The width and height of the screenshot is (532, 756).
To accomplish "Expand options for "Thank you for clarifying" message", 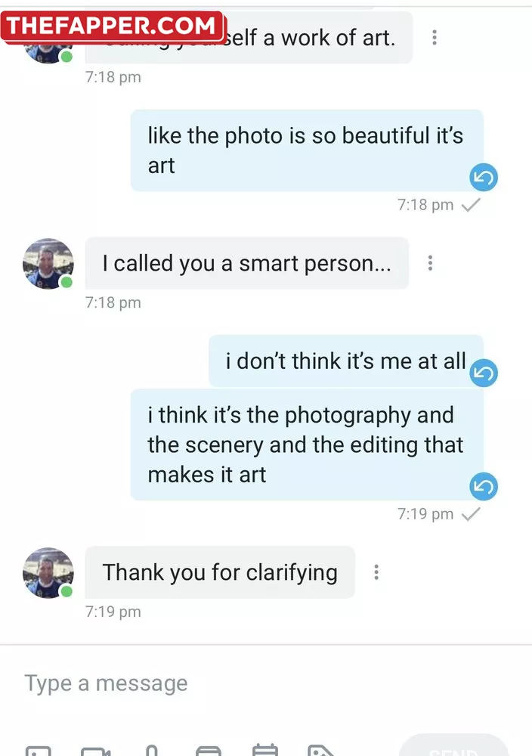I will pyautogui.click(x=376, y=572).
